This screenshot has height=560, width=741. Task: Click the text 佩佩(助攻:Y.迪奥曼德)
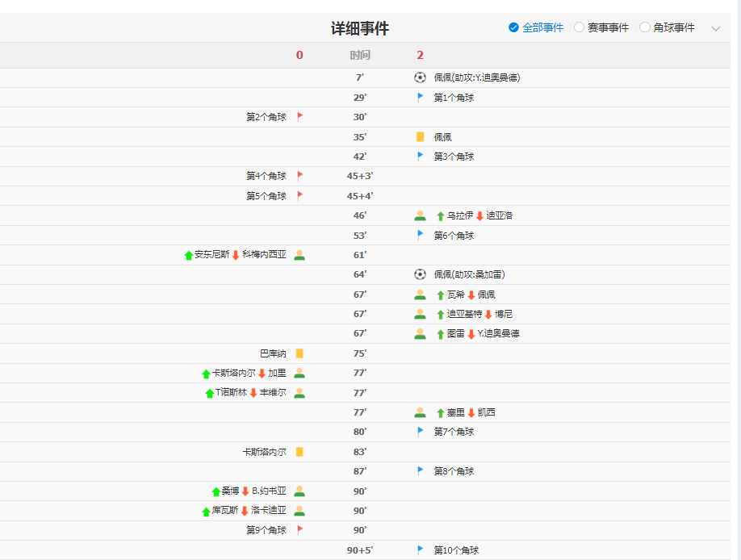[x=477, y=77]
